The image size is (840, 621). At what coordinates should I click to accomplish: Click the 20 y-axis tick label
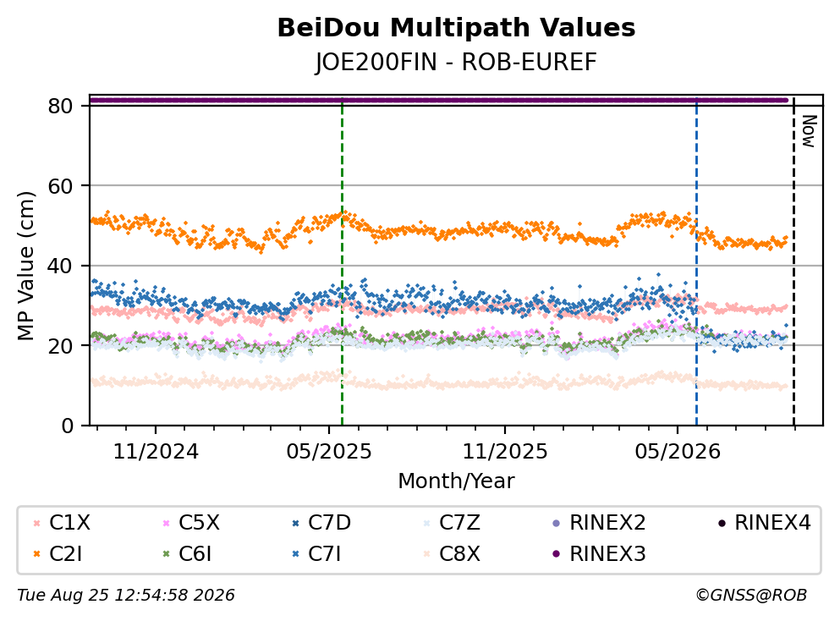[60, 345]
